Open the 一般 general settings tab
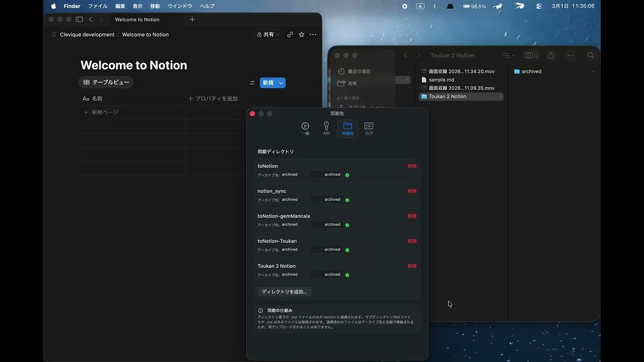The width and height of the screenshot is (644, 362). point(305,128)
